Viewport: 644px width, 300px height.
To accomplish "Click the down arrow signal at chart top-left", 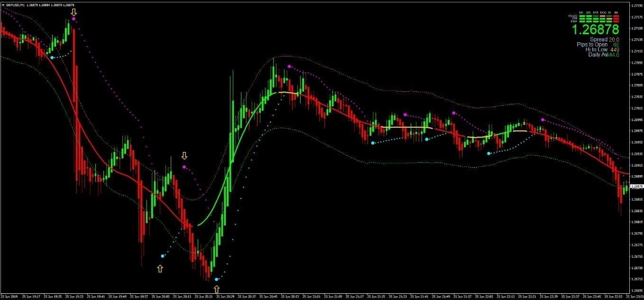I will tap(74, 12).
